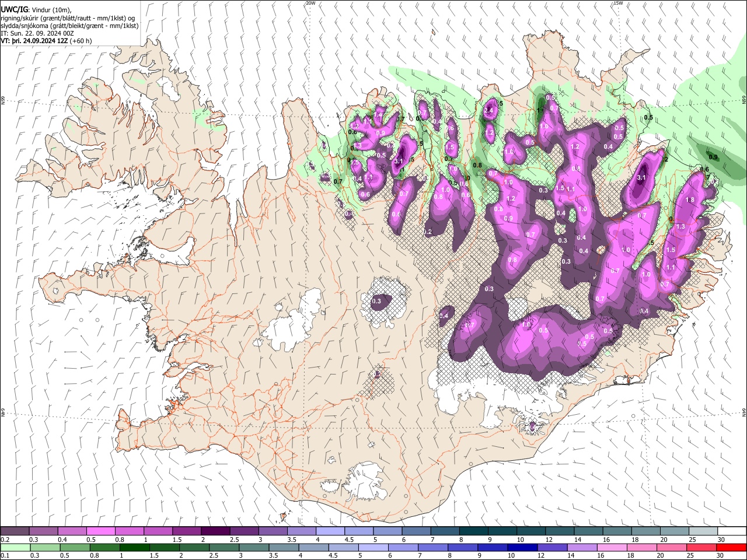
Task: Click the '0.8' label in the rain legend
Action: click(95, 556)
